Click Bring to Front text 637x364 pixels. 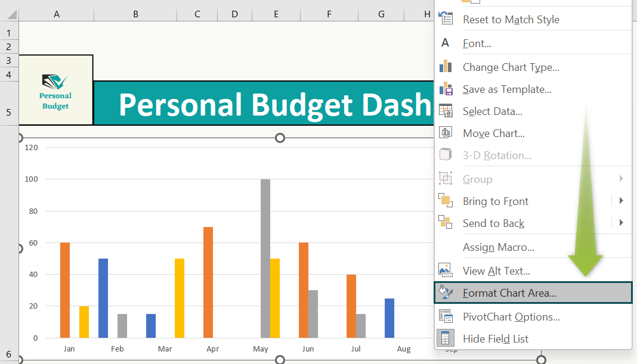(496, 201)
